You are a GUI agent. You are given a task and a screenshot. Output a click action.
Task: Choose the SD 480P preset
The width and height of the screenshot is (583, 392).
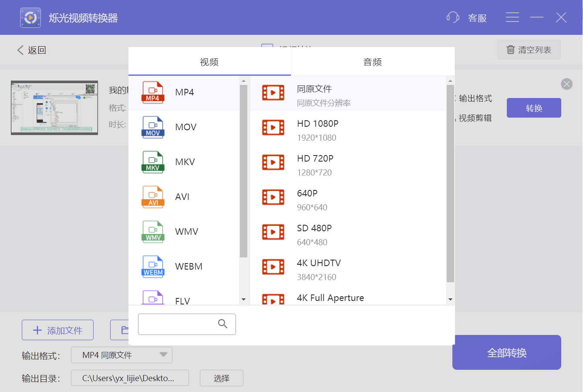pyautogui.click(x=348, y=233)
